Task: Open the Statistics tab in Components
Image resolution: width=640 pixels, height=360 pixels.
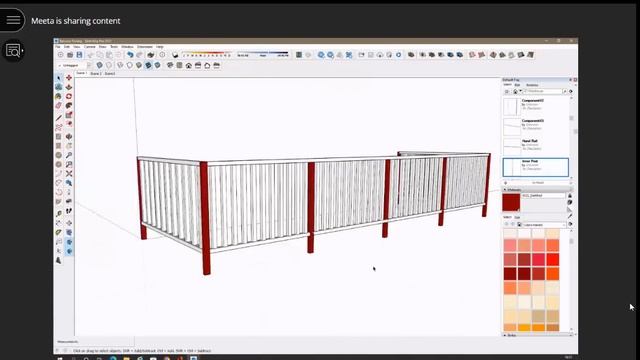Action: click(x=532, y=85)
